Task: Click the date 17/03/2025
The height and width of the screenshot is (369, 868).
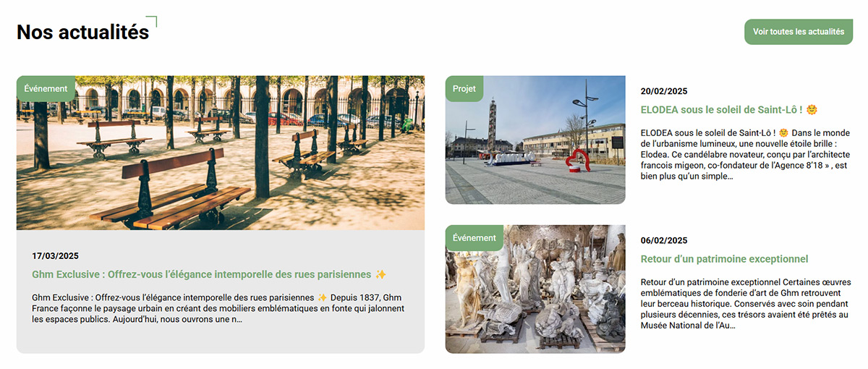Action: point(55,256)
